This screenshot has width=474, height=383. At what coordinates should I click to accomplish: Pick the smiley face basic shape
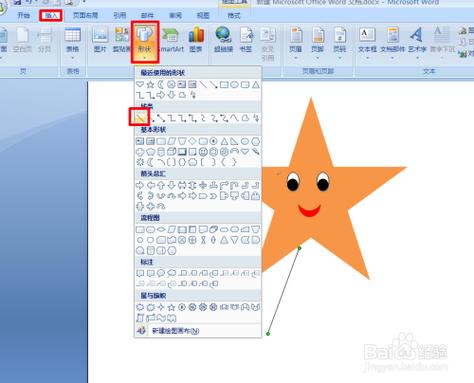point(203,152)
